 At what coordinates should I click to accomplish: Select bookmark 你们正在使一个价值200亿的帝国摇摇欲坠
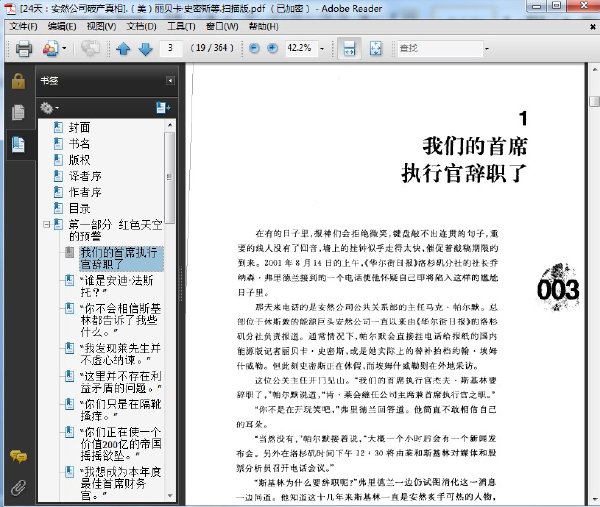121,444
